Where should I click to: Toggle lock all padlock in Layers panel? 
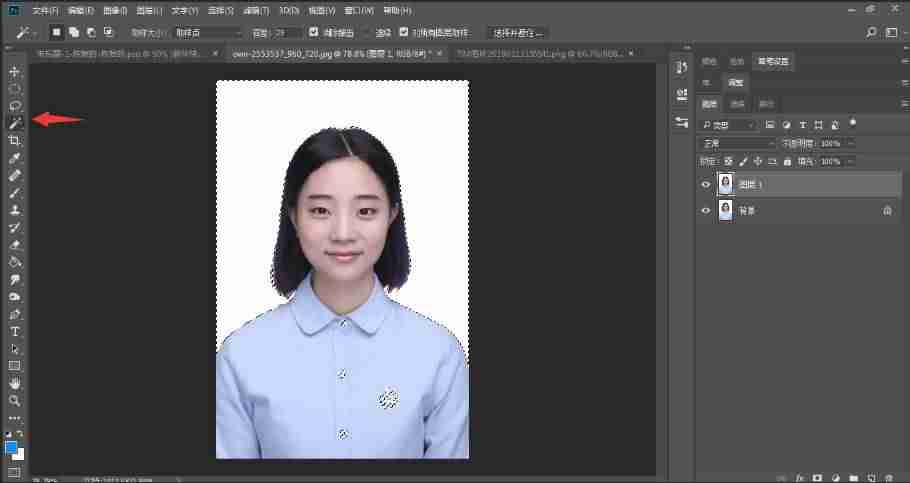(787, 161)
